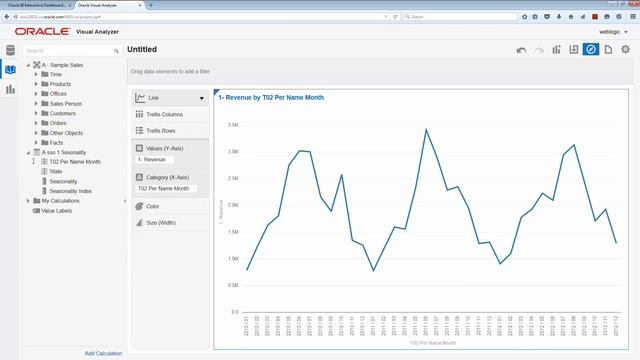Click the Trellis Columns icon
Image resolution: width=640 pixels, height=360 pixels.
(139, 114)
